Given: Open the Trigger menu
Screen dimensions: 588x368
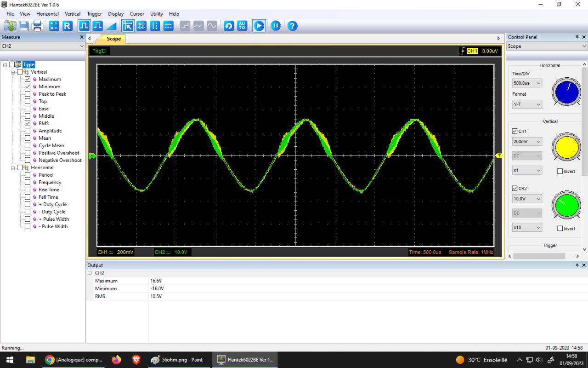Looking at the screenshot, I should pos(94,14).
